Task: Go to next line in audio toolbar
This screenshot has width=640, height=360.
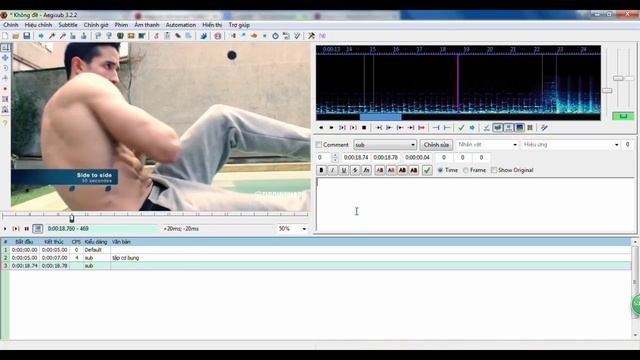Action: [x=331, y=128]
